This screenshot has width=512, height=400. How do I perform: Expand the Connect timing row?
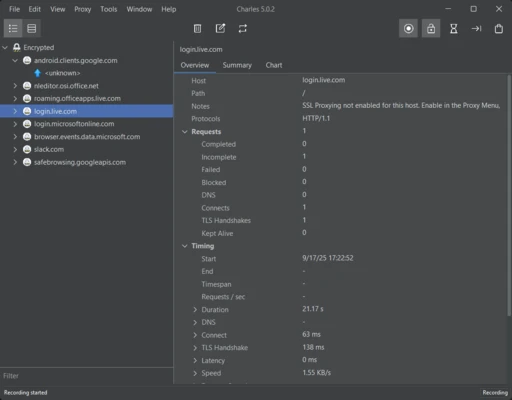[195, 335]
